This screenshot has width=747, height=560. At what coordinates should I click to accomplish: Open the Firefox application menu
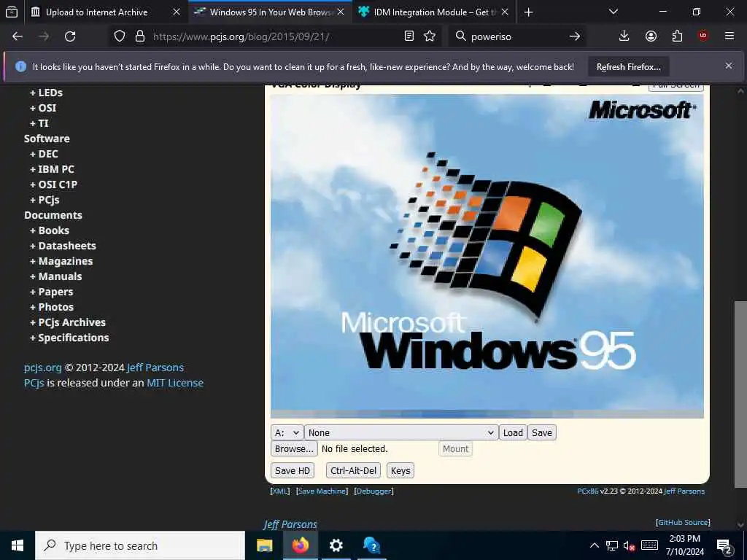[x=729, y=36]
